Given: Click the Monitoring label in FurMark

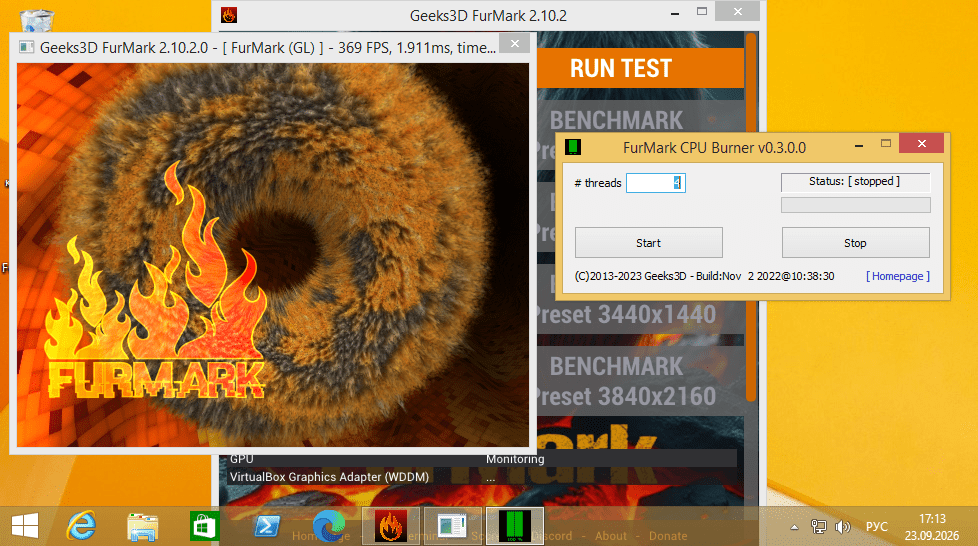Looking at the screenshot, I should [x=515, y=459].
